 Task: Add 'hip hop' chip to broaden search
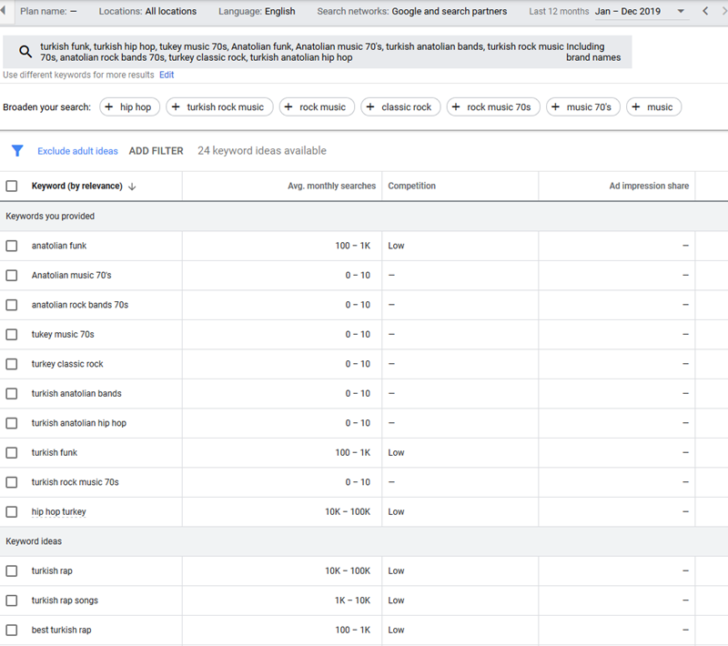(128, 107)
